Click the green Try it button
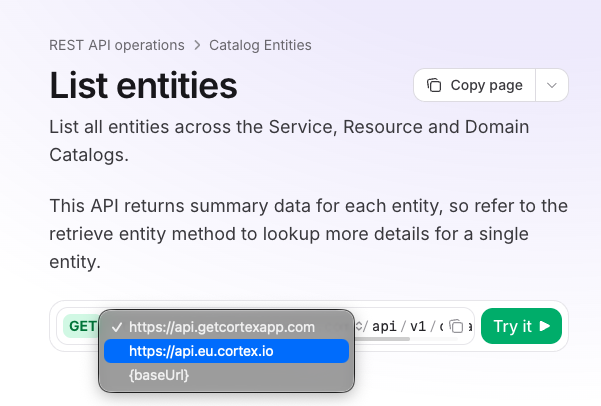Screen dimensions: 601x406 521,326
